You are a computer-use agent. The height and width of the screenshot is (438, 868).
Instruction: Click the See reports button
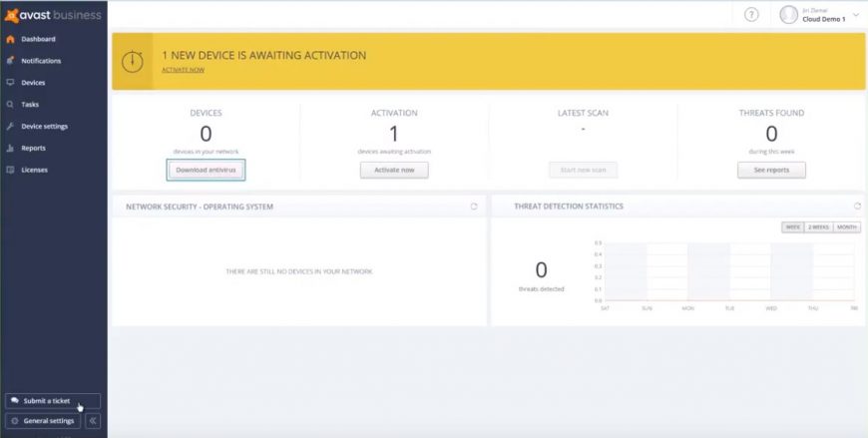pyautogui.click(x=771, y=170)
